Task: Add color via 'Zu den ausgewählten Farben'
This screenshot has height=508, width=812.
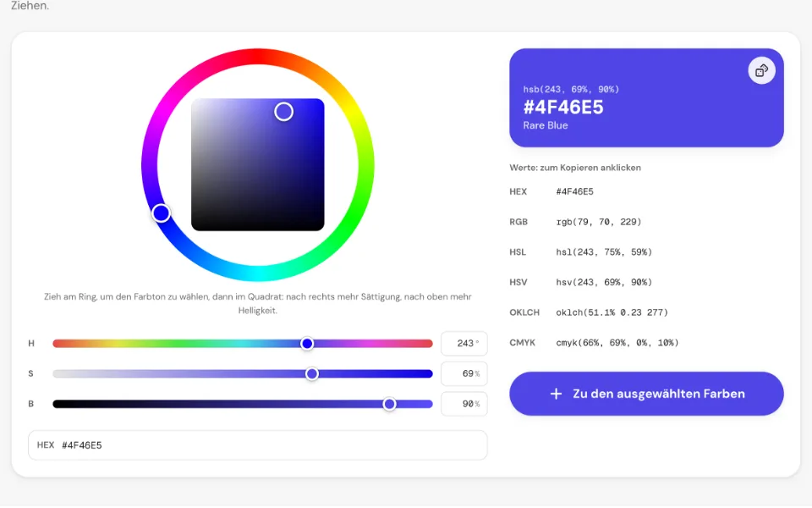Action: pos(646,394)
